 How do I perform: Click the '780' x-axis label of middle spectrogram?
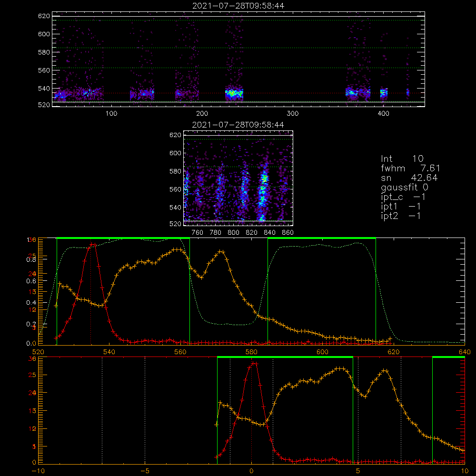point(216,233)
